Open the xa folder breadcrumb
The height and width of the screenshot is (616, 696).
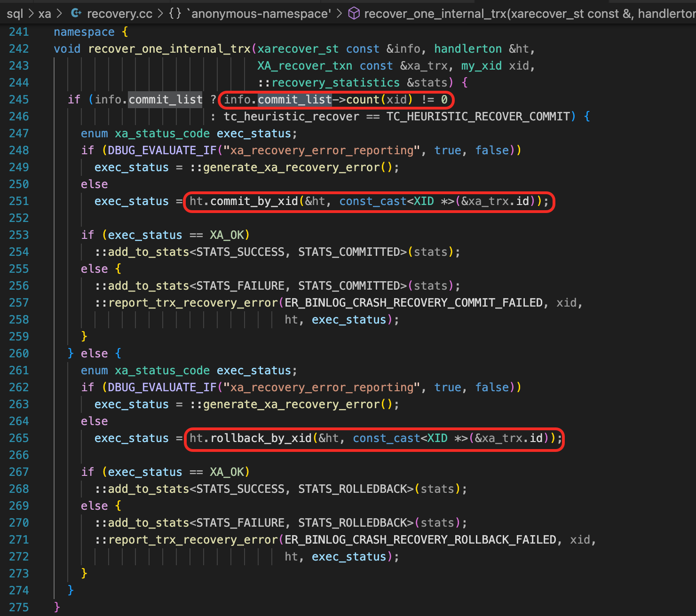(x=45, y=14)
